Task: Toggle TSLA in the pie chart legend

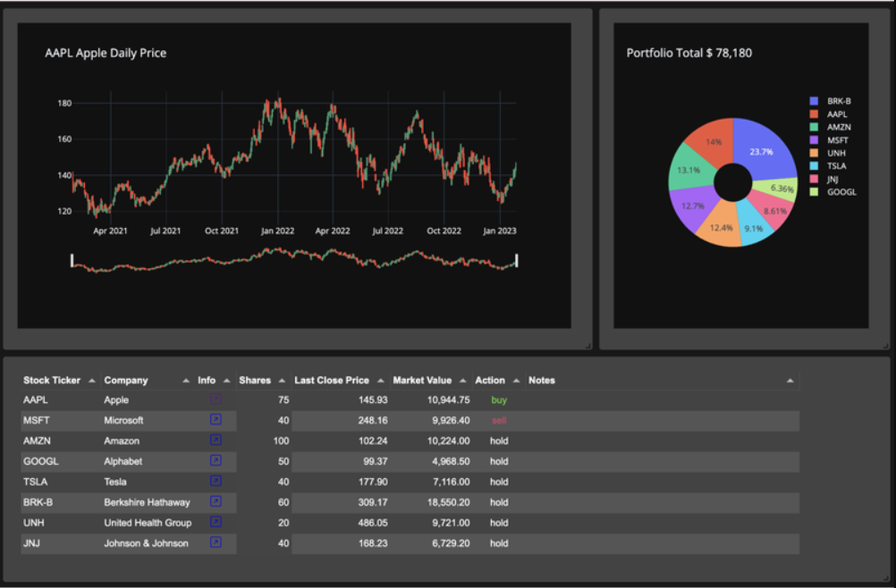Action: tap(828, 166)
